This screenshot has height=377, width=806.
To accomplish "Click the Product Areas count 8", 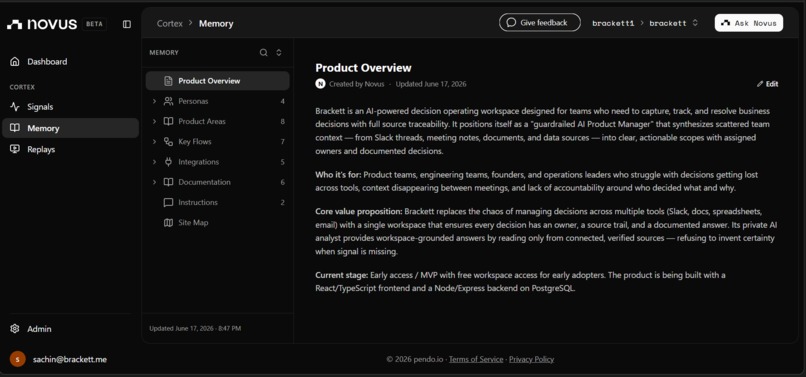I will click(x=283, y=121).
